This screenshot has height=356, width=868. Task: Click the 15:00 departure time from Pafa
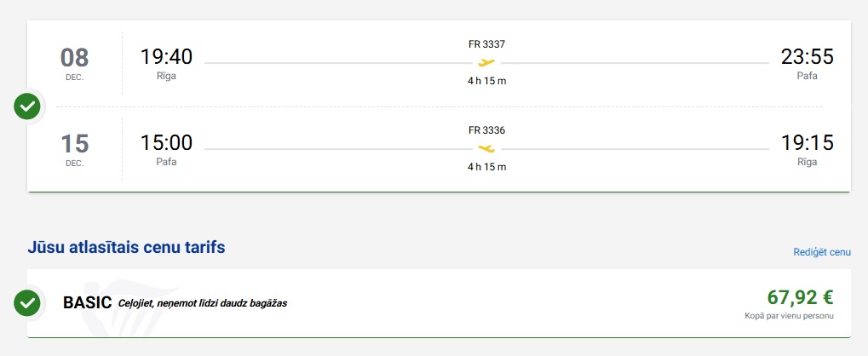coord(166,142)
